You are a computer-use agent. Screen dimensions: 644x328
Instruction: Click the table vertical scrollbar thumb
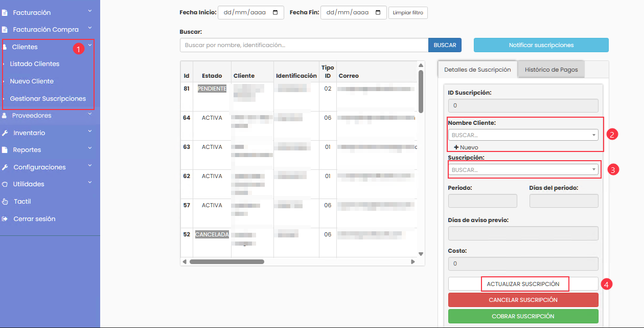pyautogui.click(x=421, y=91)
